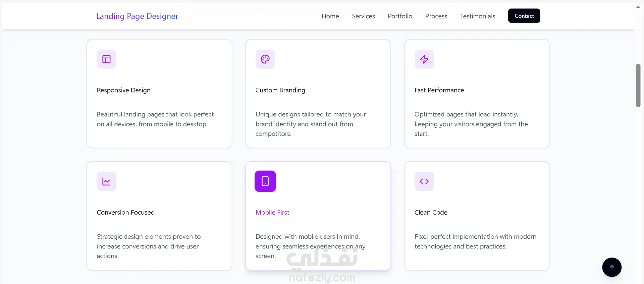
Task: Click the Clean Code brackets icon
Action: click(424, 181)
